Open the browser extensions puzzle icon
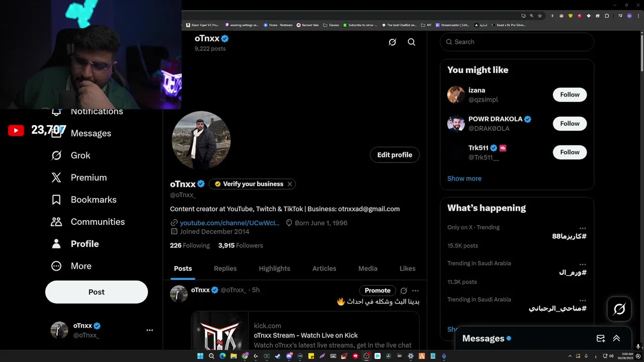The image size is (644, 362). point(607,16)
